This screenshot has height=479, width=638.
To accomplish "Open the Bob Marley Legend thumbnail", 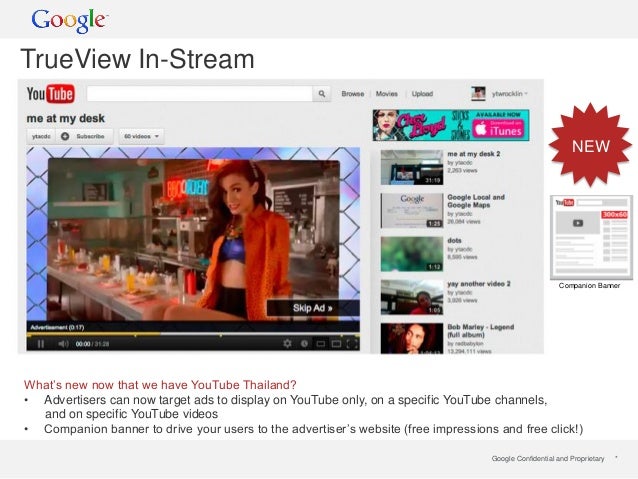I will [412, 339].
